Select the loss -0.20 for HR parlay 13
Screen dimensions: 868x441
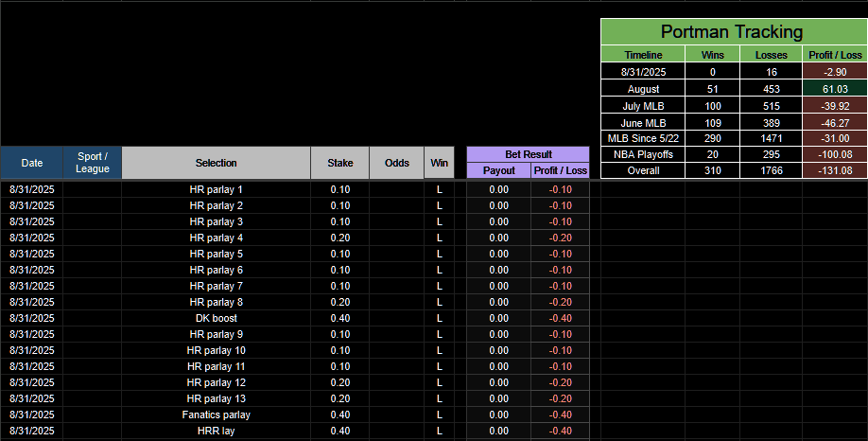(x=560, y=398)
